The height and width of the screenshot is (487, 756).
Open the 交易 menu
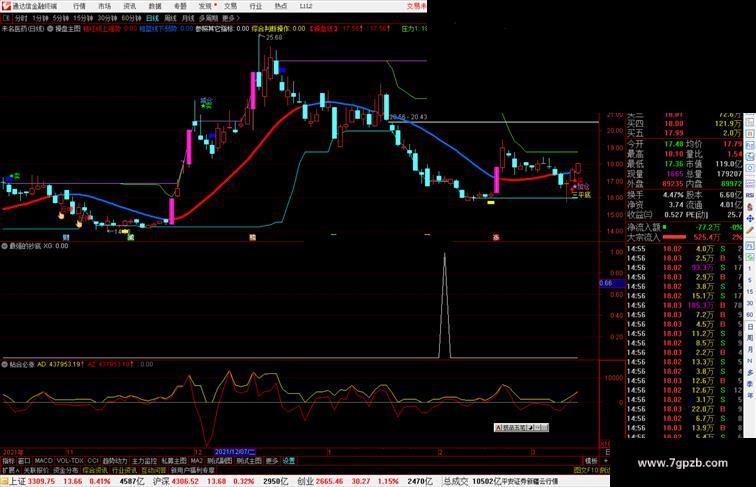click(x=230, y=6)
